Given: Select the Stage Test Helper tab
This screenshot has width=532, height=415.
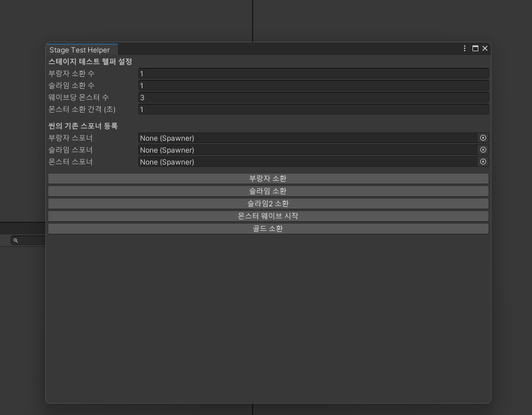Looking at the screenshot, I should point(82,49).
